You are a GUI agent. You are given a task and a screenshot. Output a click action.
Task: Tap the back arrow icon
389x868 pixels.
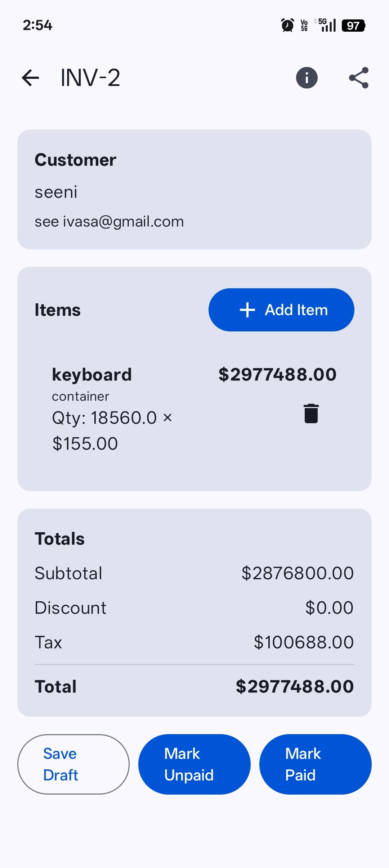[30, 78]
